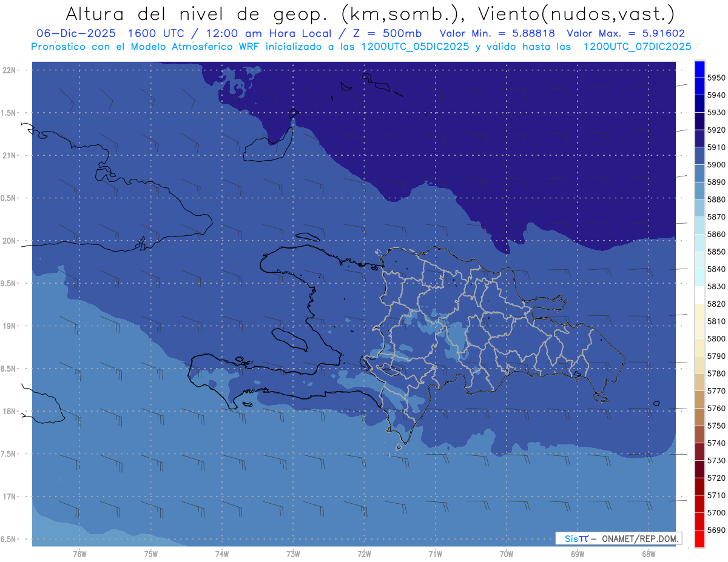The image size is (728, 562).
Task: Click the 'Z = 500mb' level label
Action: (386, 34)
